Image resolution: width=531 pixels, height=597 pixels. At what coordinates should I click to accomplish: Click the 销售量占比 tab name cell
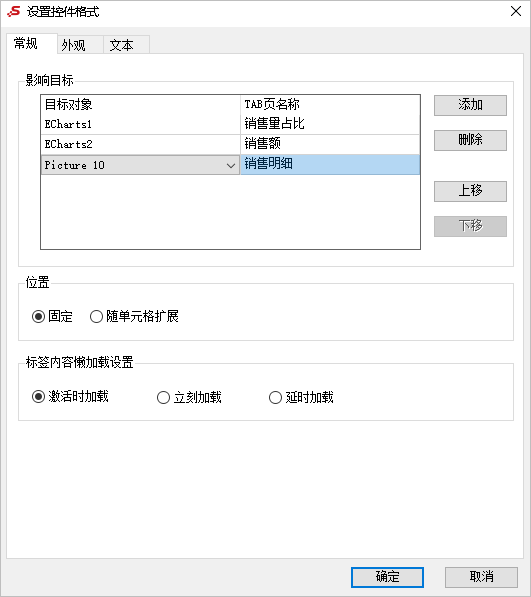point(330,124)
